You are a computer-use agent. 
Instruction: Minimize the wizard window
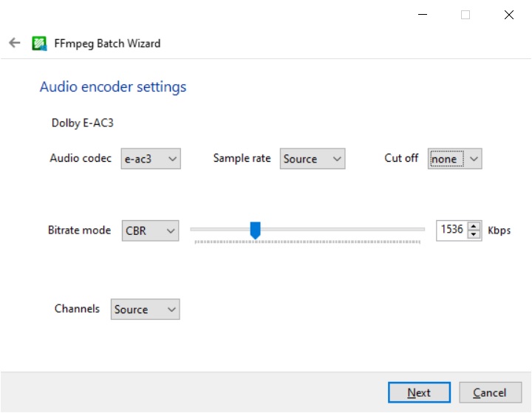pyautogui.click(x=422, y=15)
